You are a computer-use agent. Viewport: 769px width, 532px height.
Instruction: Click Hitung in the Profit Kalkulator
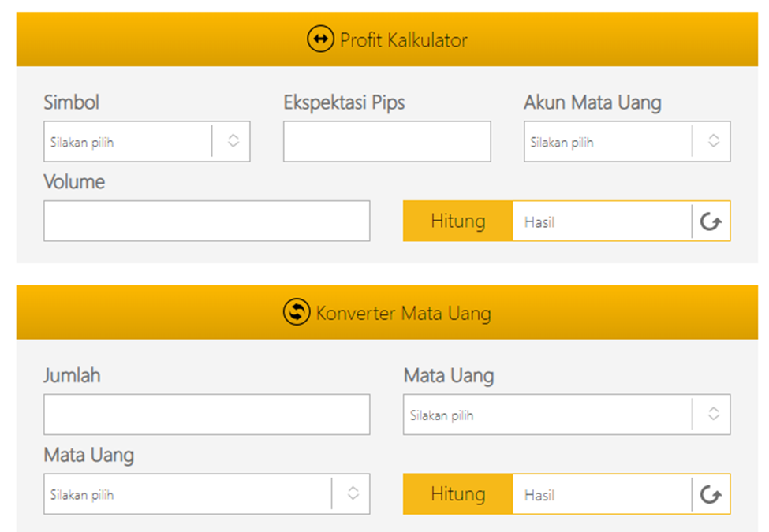point(458,221)
